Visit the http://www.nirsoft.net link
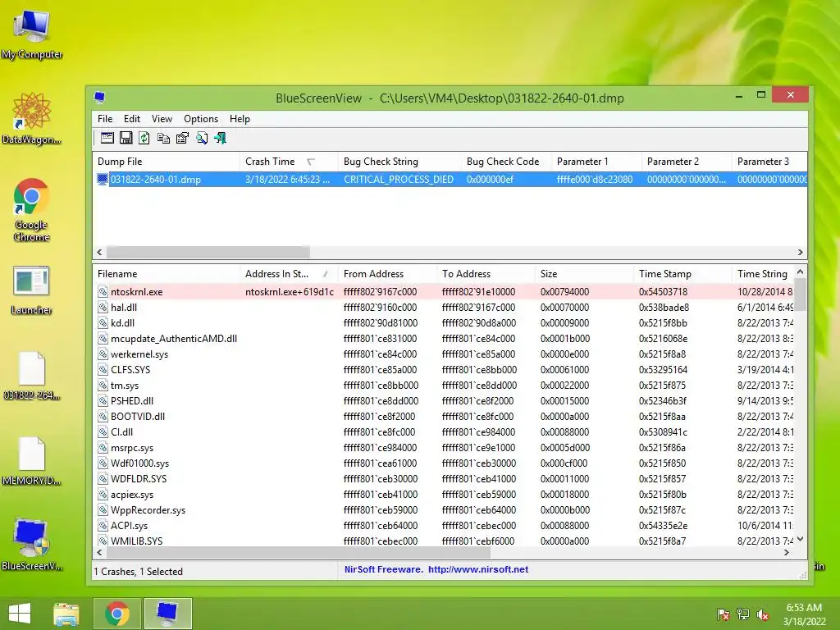This screenshot has width=840, height=630. point(478,569)
